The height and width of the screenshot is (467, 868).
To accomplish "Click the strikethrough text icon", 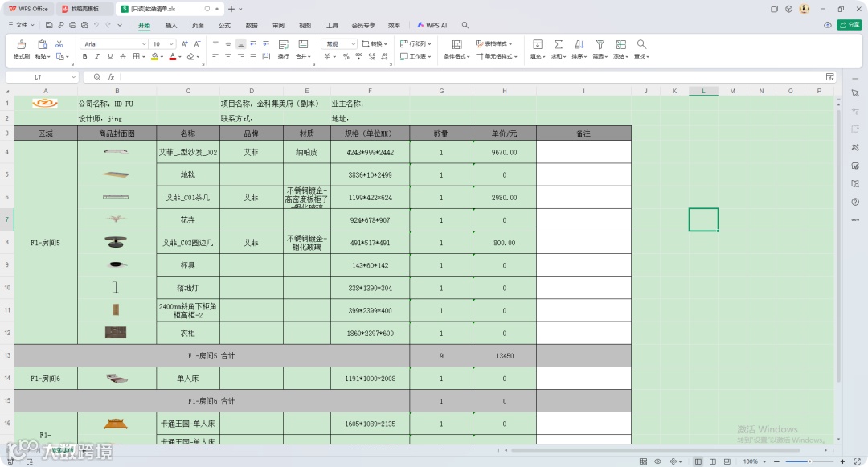I will [x=123, y=56].
